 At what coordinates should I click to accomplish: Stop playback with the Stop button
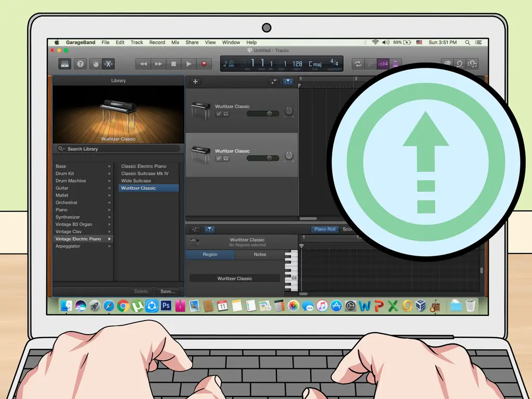174,64
